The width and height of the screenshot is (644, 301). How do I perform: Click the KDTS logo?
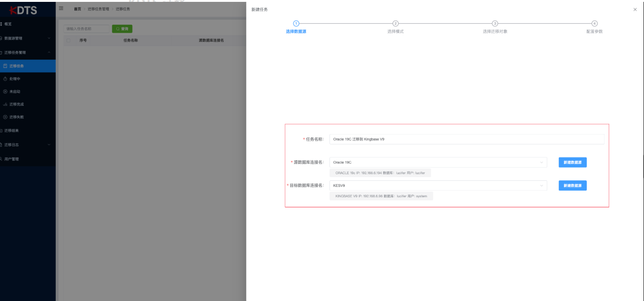click(x=23, y=10)
